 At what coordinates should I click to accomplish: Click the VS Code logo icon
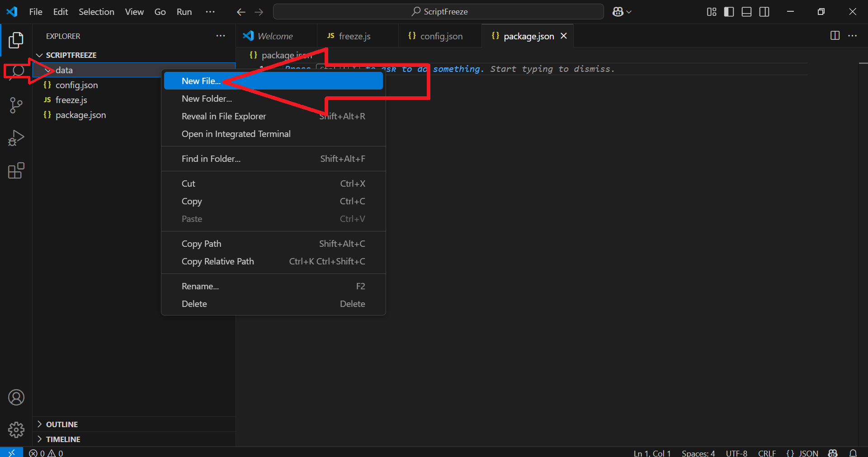[x=12, y=12]
